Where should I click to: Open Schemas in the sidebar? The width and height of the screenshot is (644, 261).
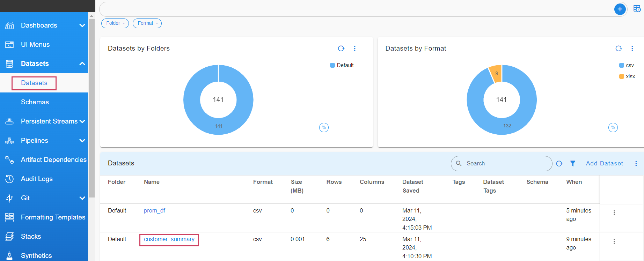coord(35,102)
